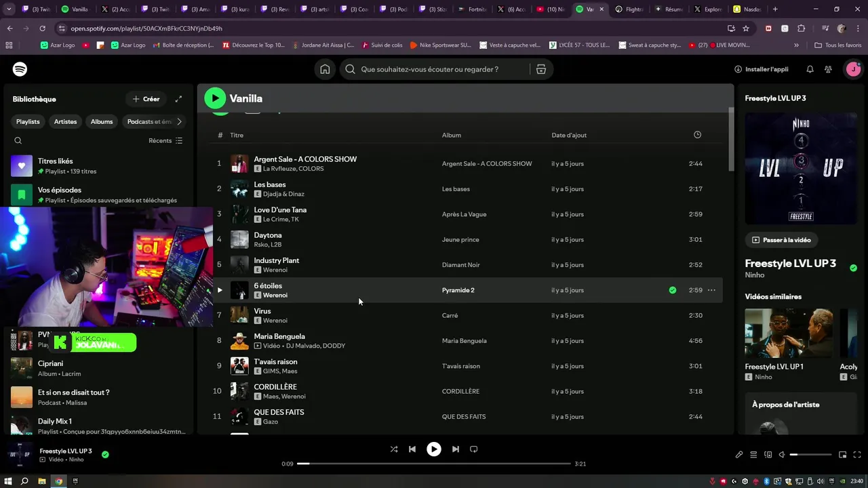Open browser media control icon

coord(825,28)
